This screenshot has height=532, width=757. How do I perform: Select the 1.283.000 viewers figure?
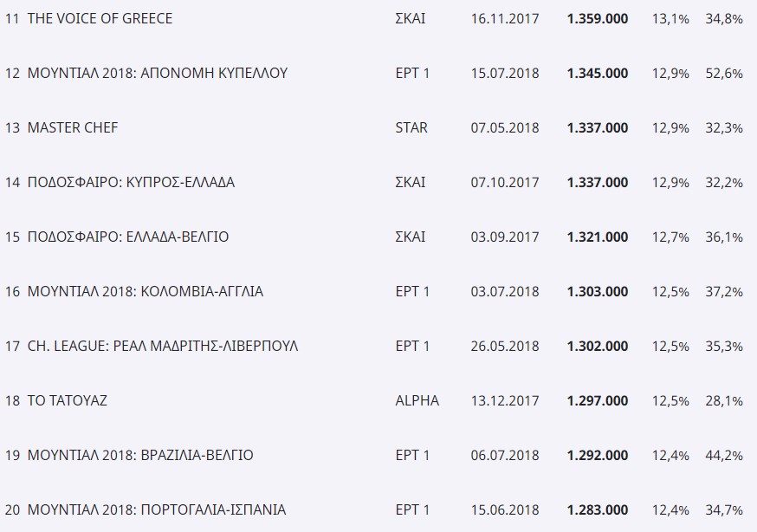[x=598, y=509]
